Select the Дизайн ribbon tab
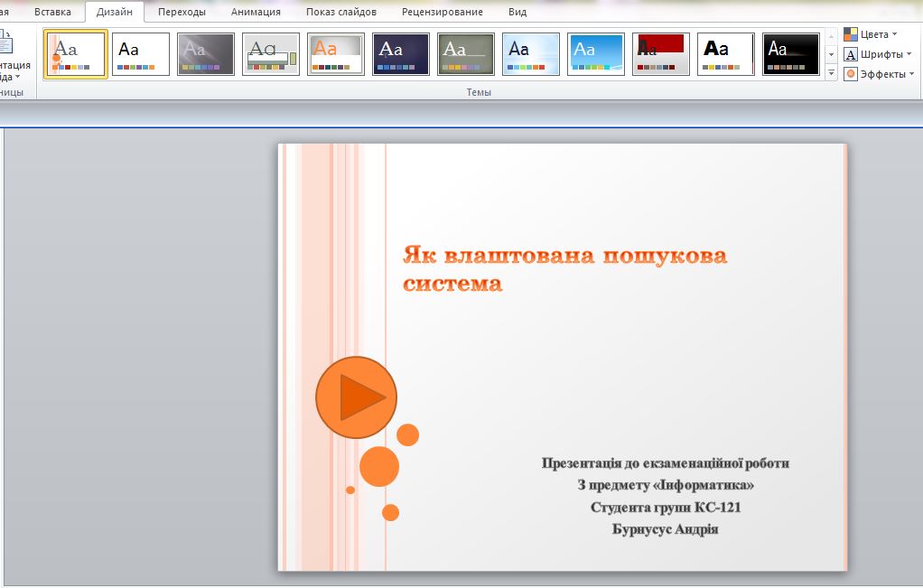 click(x=114, y=12)
